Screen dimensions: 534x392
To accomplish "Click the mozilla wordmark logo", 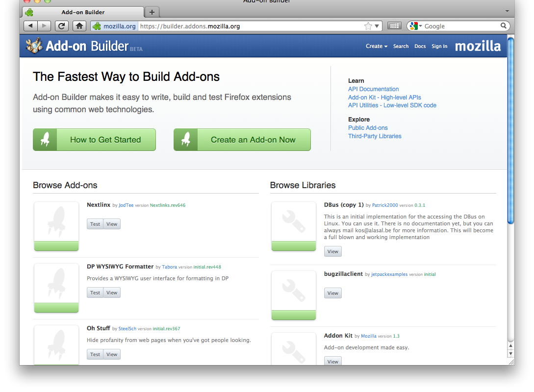I will coord(478,46).
